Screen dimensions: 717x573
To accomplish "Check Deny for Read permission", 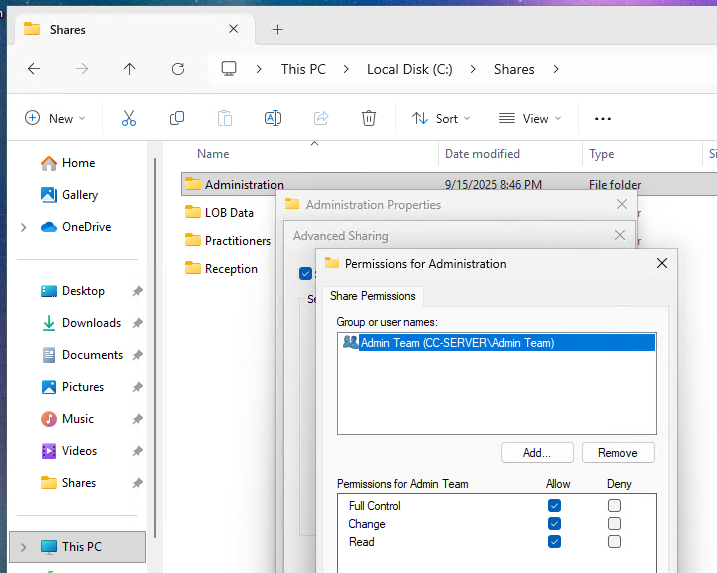I will coord(615,542).
